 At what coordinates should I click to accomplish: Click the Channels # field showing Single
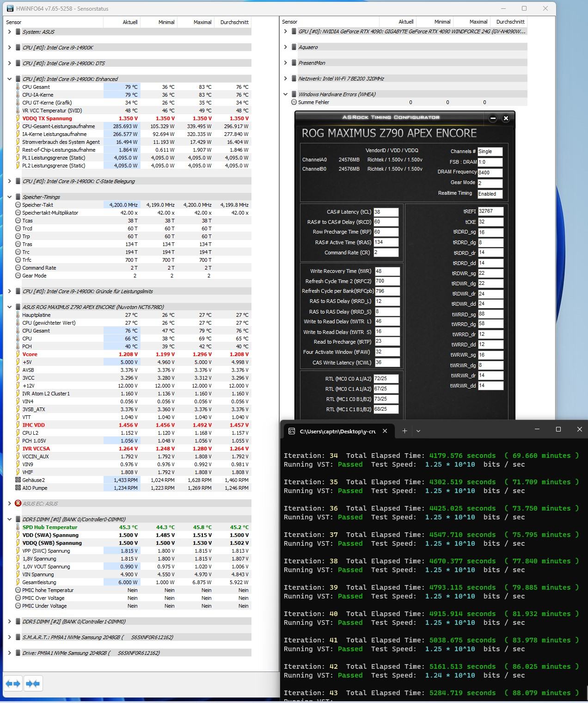[x=490, y=152]
